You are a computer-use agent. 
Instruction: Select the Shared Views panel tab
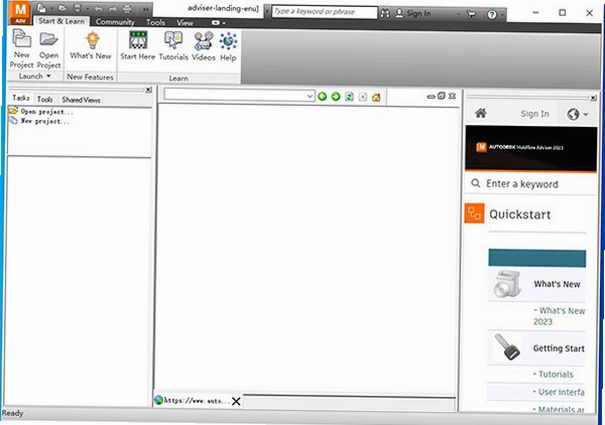[81, 100]
